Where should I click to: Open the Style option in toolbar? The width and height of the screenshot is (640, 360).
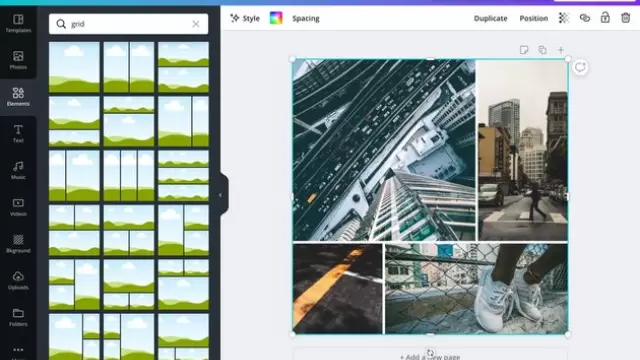coord(245,18)
